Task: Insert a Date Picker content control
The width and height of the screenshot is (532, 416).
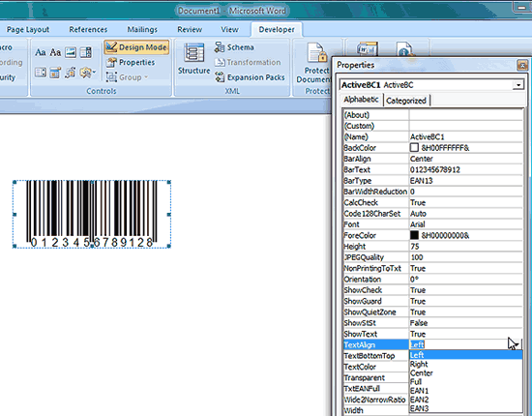Action: pos(55,73)
